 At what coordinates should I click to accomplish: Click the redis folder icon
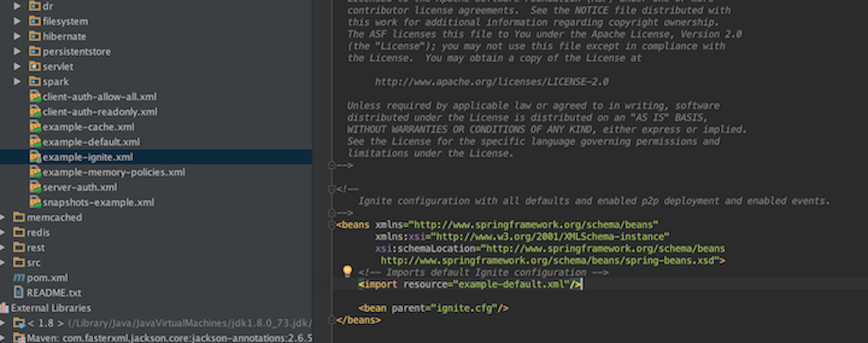click(x=19, y=232)
